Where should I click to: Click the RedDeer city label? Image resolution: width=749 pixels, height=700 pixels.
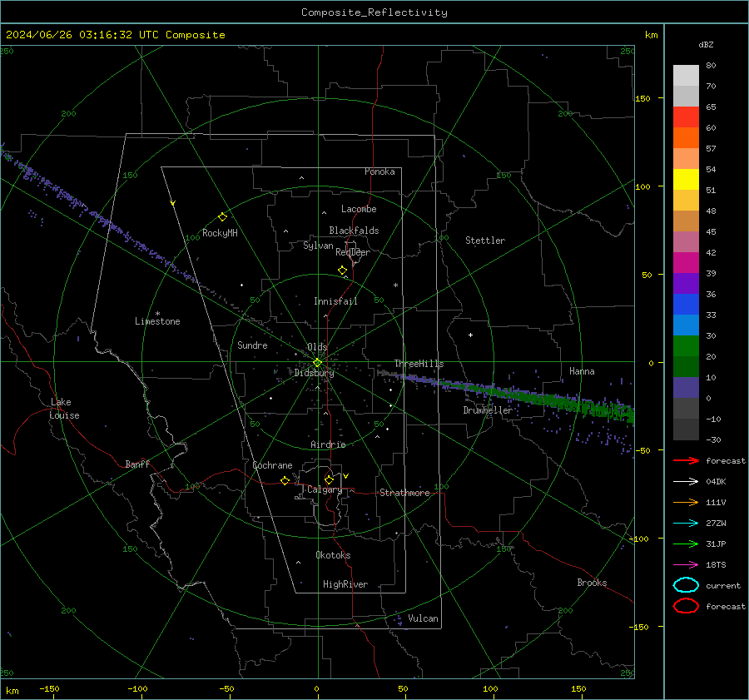[353, 252]
